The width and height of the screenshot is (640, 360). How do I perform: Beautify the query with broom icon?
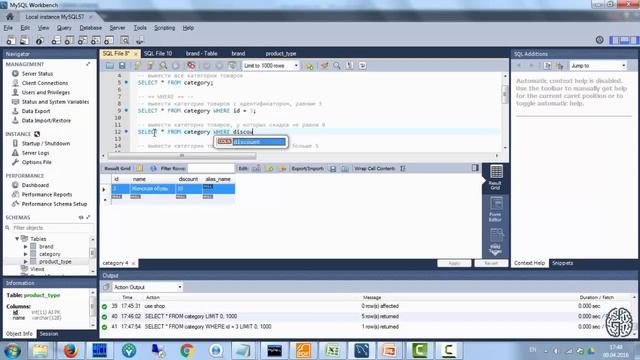[324, 65]
